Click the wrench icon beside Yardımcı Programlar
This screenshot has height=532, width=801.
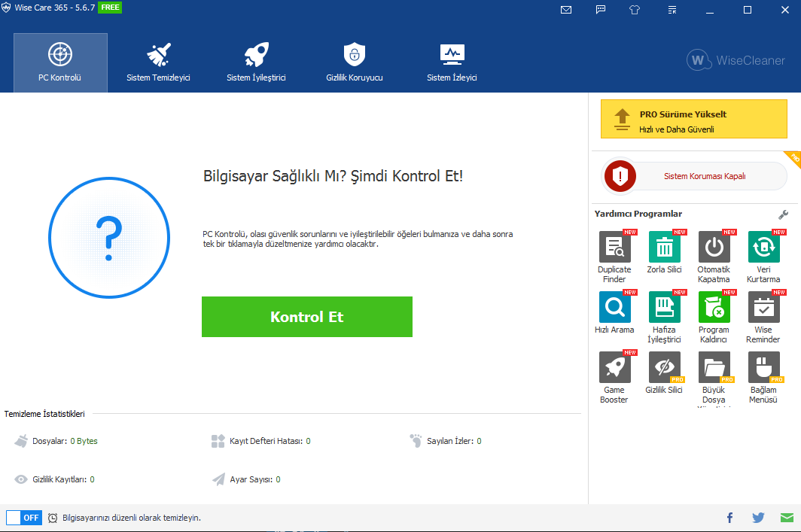coord(783,214)
